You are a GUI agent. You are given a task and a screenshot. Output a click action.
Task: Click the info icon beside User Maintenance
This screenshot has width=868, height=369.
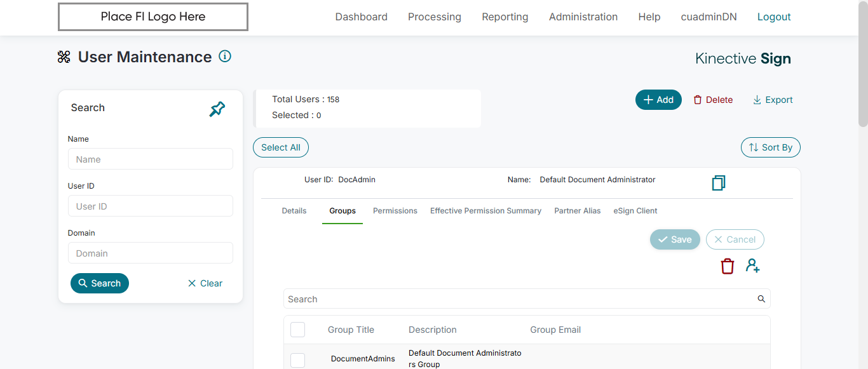click(x=225, y=57)
